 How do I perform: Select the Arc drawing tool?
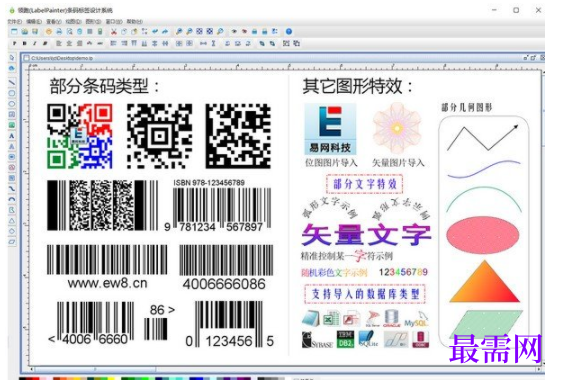point(12,199)
